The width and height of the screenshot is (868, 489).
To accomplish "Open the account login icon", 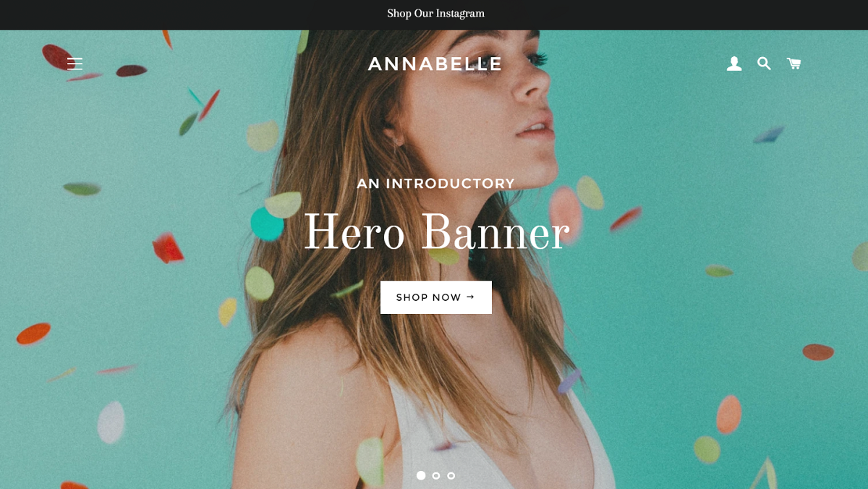I will [x=734, y=64].
